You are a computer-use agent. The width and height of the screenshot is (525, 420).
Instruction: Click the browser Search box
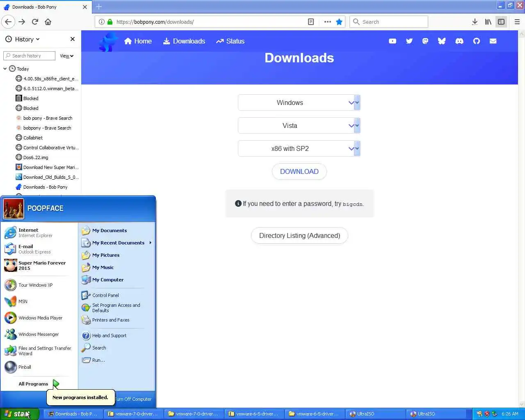click(x=388, y=22)
